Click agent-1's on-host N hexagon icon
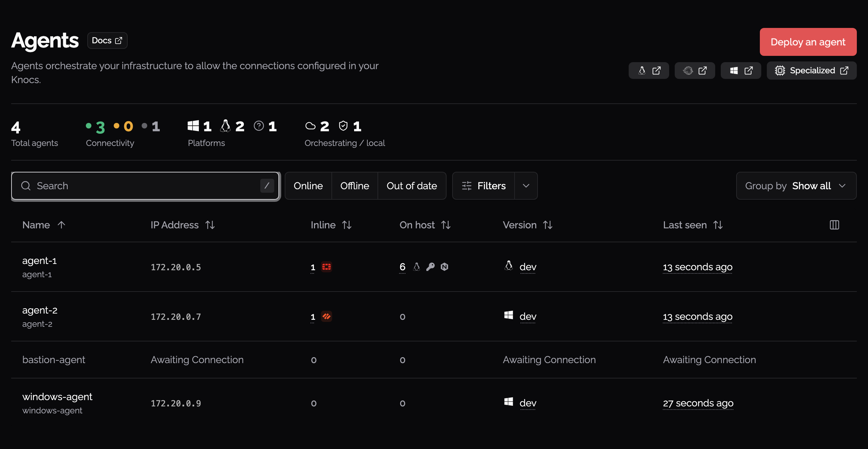Viewport: 868px width, 449px height. tap(444, 267)
